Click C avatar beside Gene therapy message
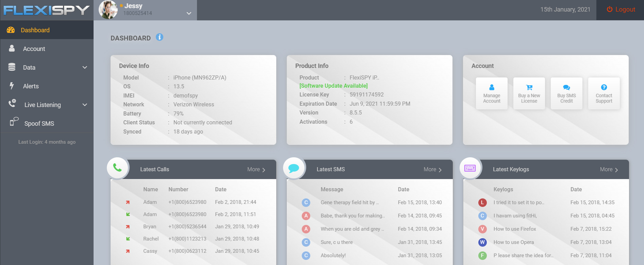The height and width of the screenshot is (265, 644). pos(306,202)
